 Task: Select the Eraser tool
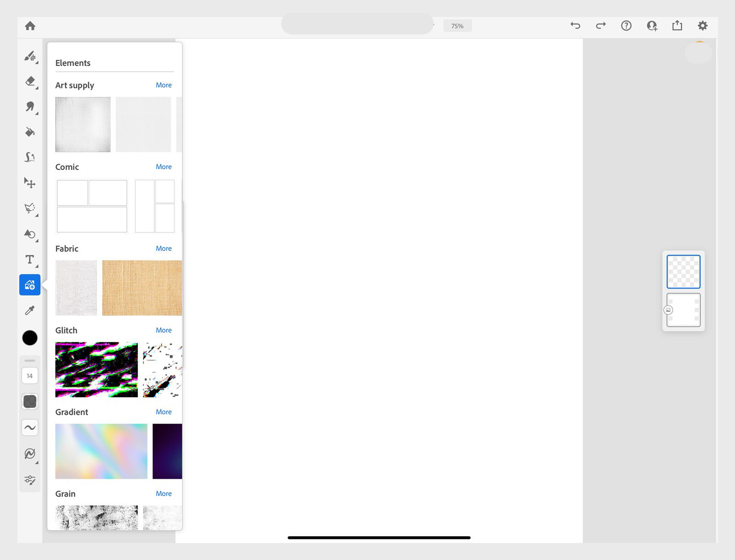(29, 82)
